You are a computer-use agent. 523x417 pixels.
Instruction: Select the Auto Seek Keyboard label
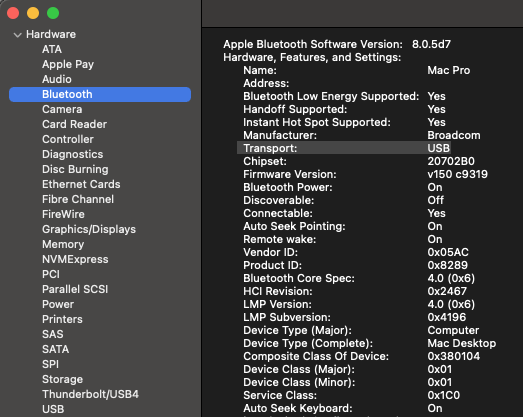[x=298, y=409]
